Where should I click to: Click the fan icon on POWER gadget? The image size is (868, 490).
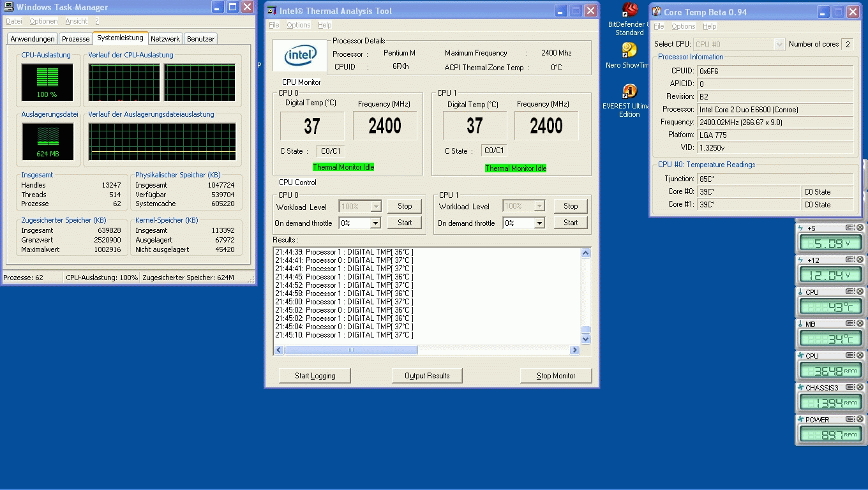point(800,419)
